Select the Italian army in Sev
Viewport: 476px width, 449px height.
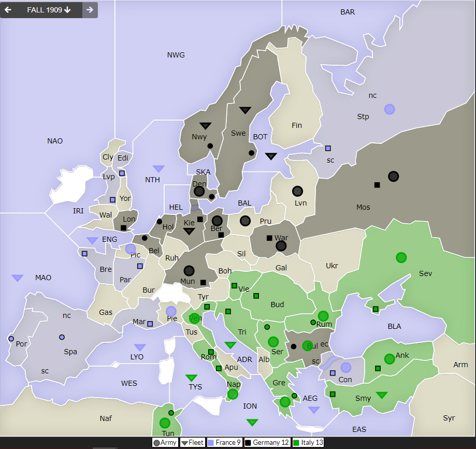(x=401, y=257)
